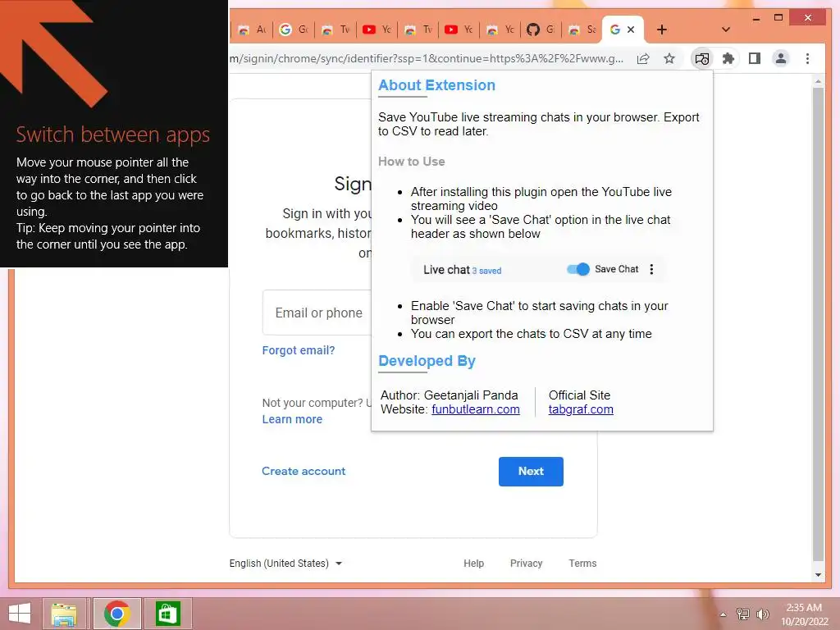Image resolution: width=840 pixels, height=630 pixels.
Task: Open the Help footer link
Action: [x=473, y=564]
